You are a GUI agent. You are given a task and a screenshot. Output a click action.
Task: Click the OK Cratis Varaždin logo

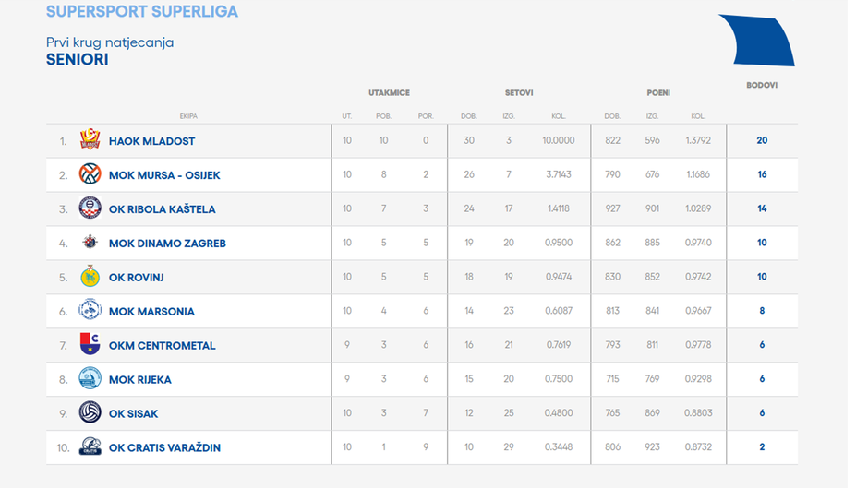point(90,447)
